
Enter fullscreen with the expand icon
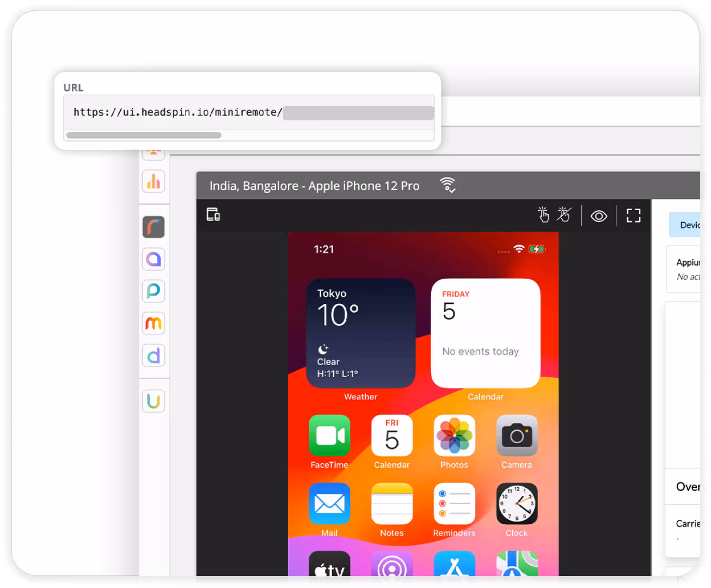pyautogui.click(x=634, y=216)
